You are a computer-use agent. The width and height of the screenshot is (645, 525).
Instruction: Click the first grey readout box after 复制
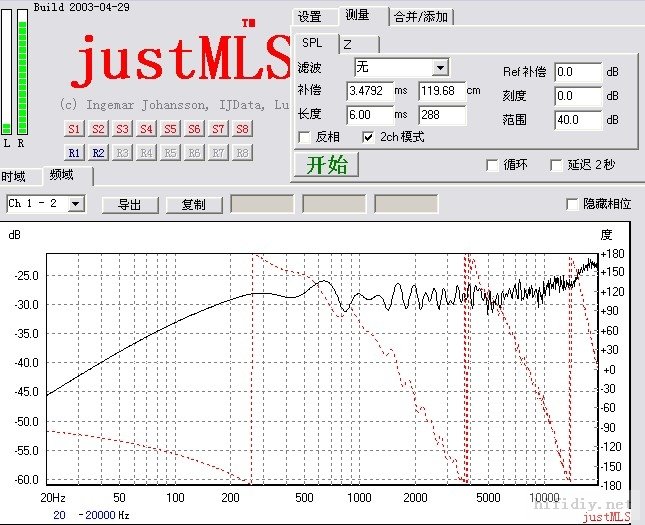[262, 204]
